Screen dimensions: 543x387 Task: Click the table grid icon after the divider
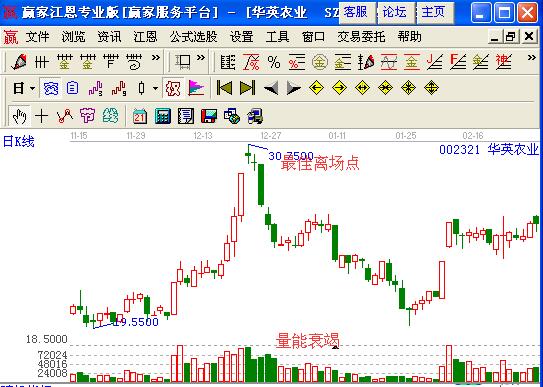pos(228,62)
